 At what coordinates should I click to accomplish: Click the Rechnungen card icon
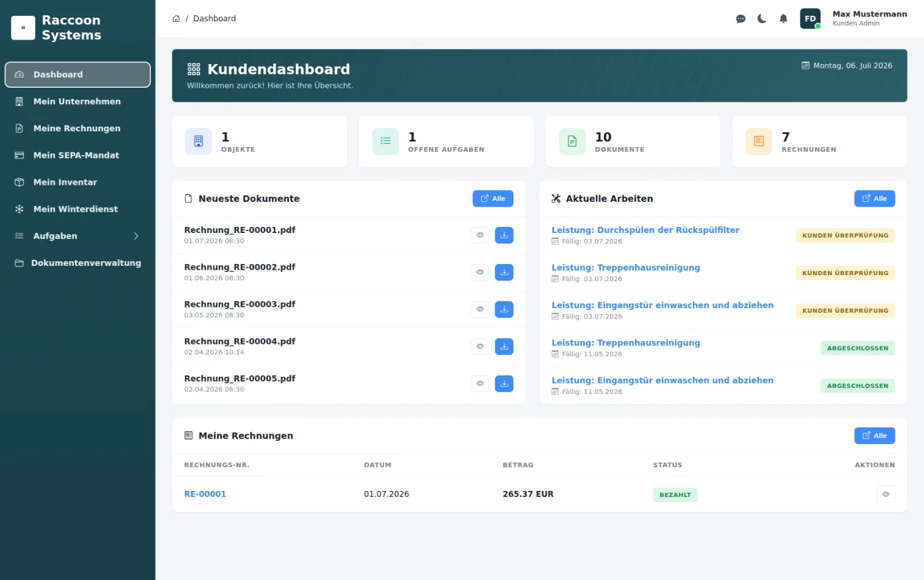pyautogui.click(x=759, y=141)
